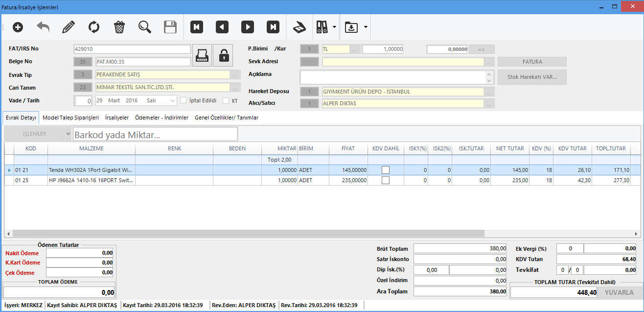Click the trash delete icon

click(x=119, y=27)
